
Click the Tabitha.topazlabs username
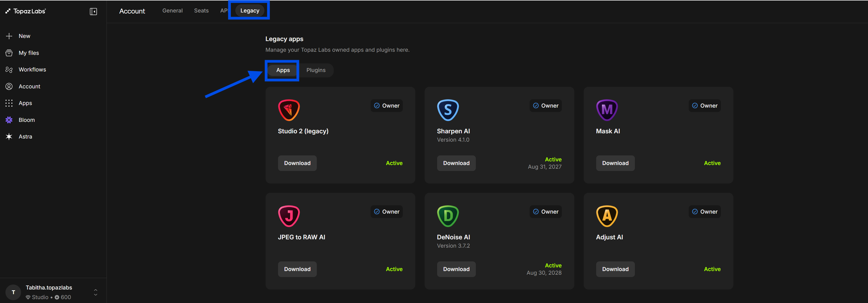point(49,287)
